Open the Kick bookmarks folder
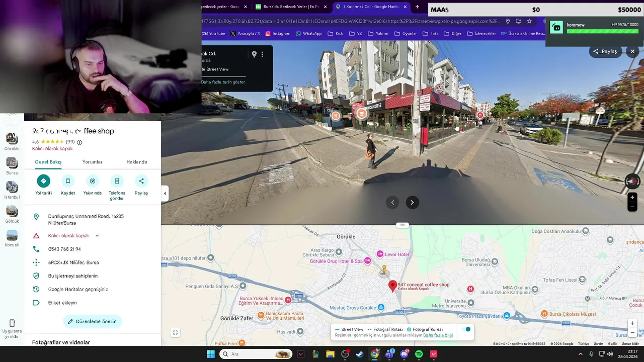This screenshot has width=644, height=362. [335, 34]
